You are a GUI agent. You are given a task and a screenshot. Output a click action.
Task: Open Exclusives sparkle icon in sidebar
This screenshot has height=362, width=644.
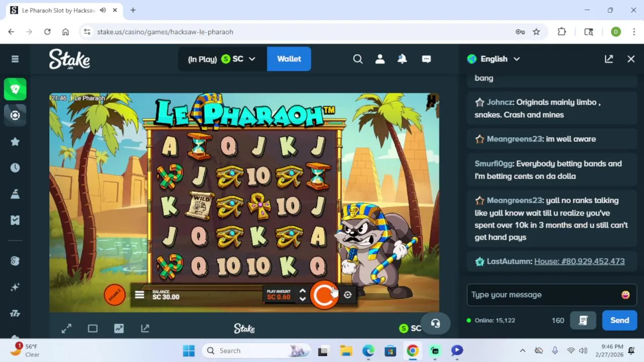point(15,287)
